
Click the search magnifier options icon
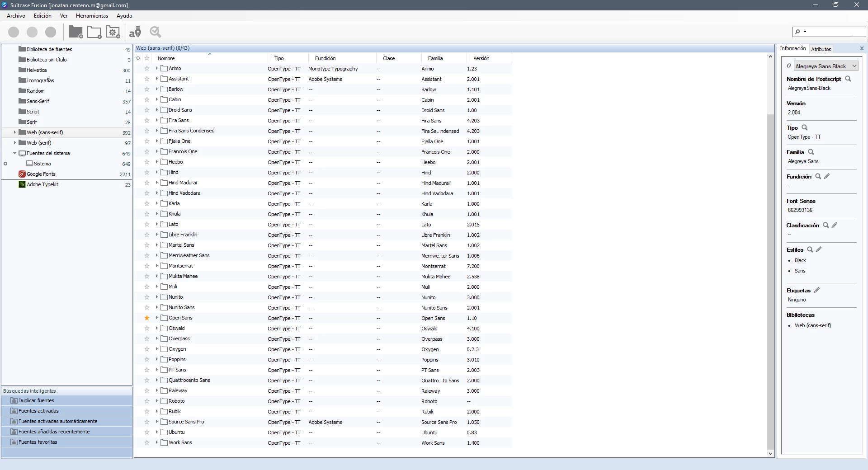[x=800, y=32]
